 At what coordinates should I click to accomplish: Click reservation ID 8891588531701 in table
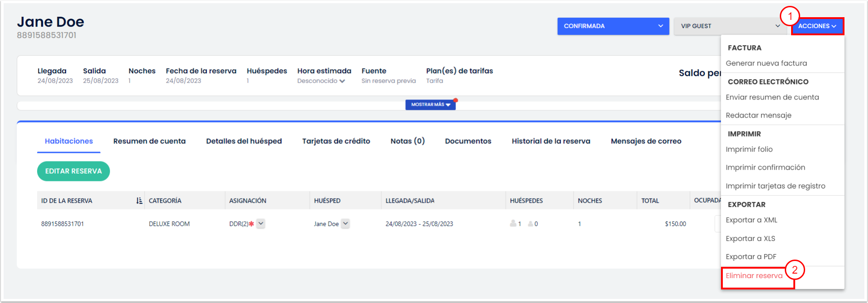pyautogui.click(x=62, y=224)
